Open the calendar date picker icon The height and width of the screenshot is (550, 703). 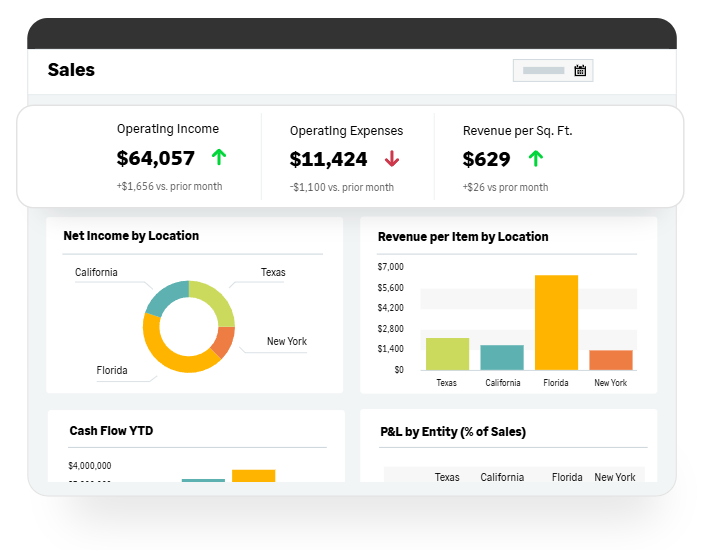click(x=580, y=70)
